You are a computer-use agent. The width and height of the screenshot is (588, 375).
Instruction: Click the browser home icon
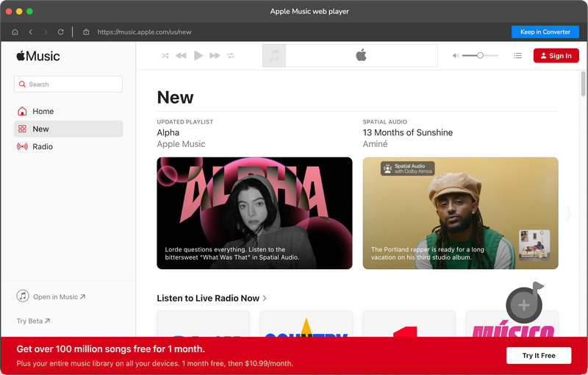pyautogui.click(x=15, y=32)
